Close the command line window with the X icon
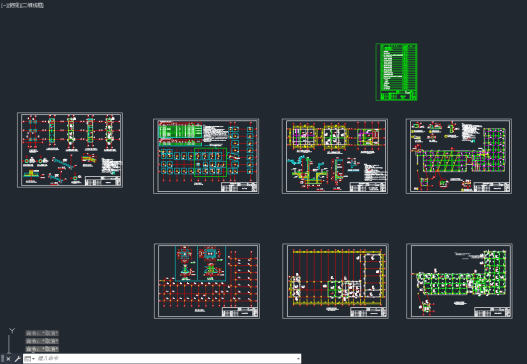527x364 pixels. point(8,359)
